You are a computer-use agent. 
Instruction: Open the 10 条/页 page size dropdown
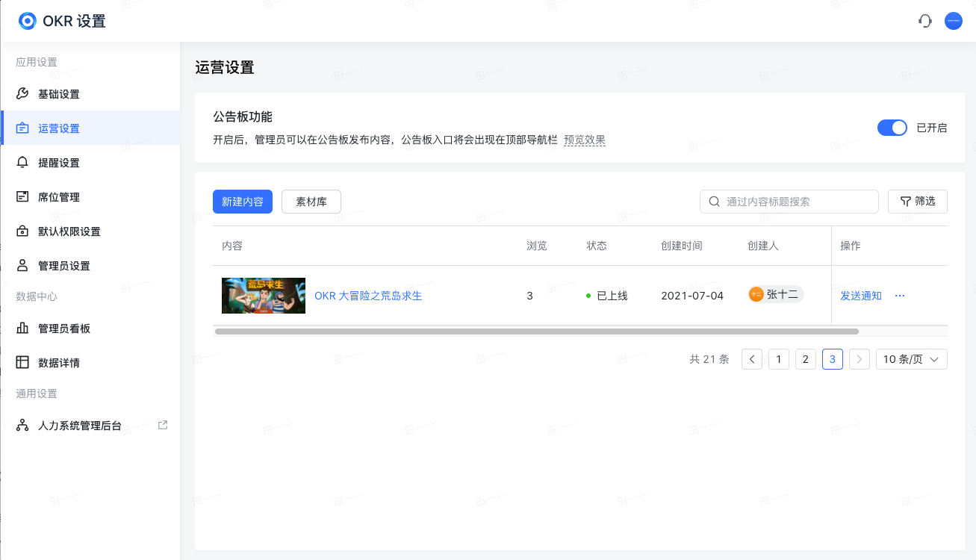[x=912, y=359]
